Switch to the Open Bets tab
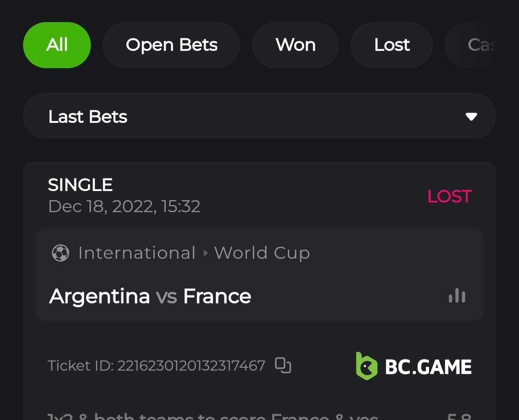This screenshot has height=420, width=519. (x=172, y=45)
